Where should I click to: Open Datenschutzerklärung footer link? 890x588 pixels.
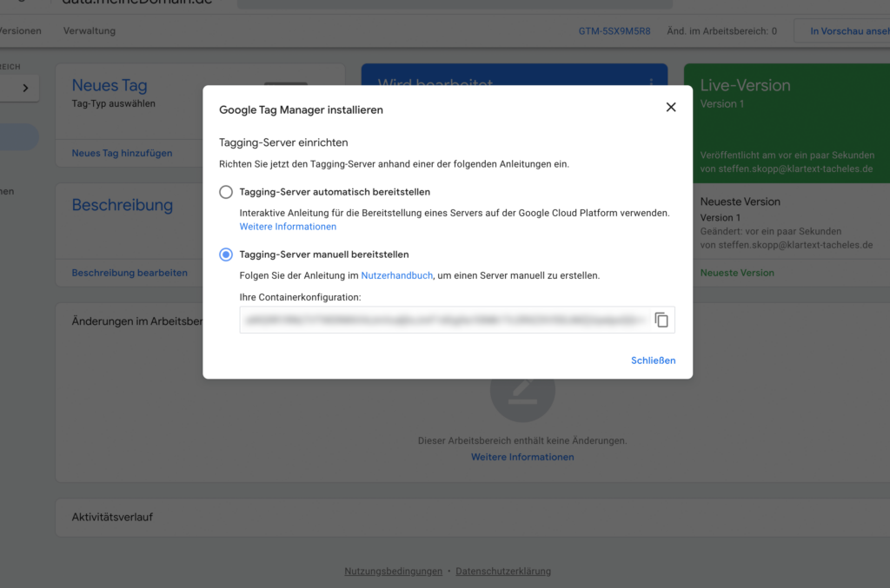tap(503, 571)
